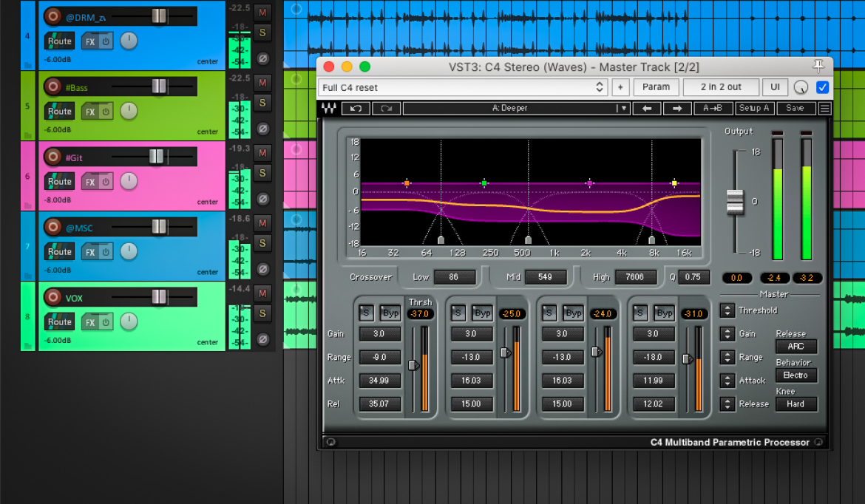Click the Low crossover frequency field 86
865x504 pixels.
coord(454,277)
